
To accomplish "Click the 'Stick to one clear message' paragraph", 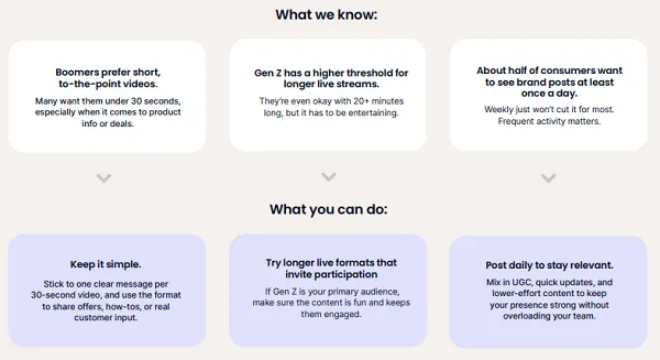I will click(106, 301).
